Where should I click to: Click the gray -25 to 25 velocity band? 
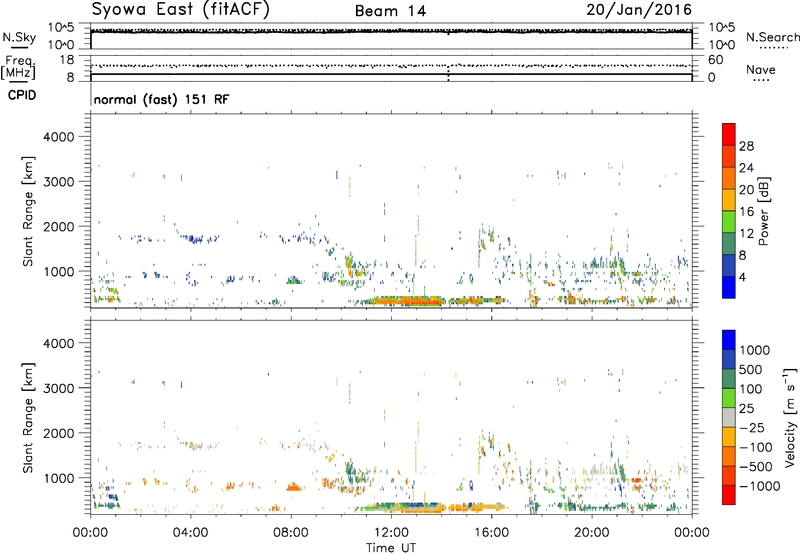(729, 417)
